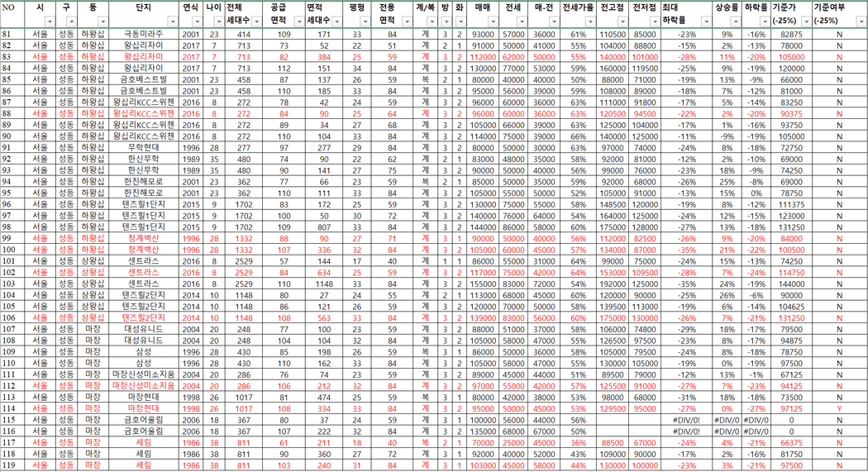Viewport: 868px width, 472px height.
Task: Select the 금호베스트빌 cell in row 85
Action: 143,79
